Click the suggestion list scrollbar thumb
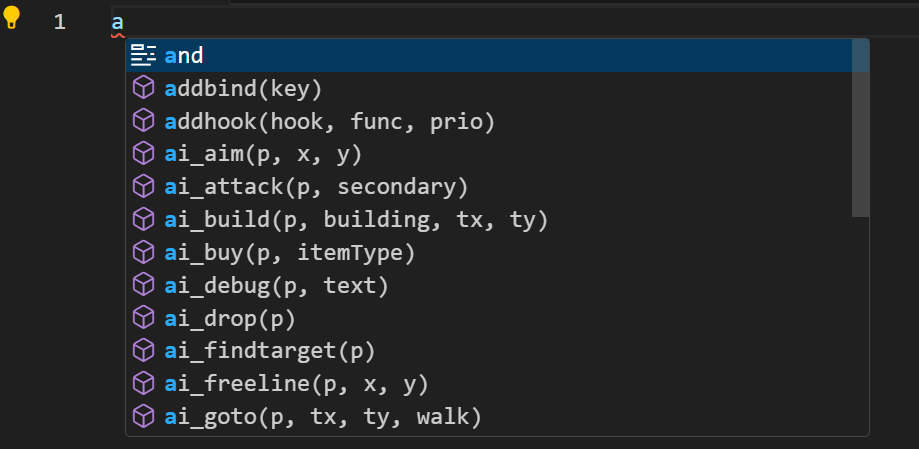The image size is (919, 449). [860, 128]
